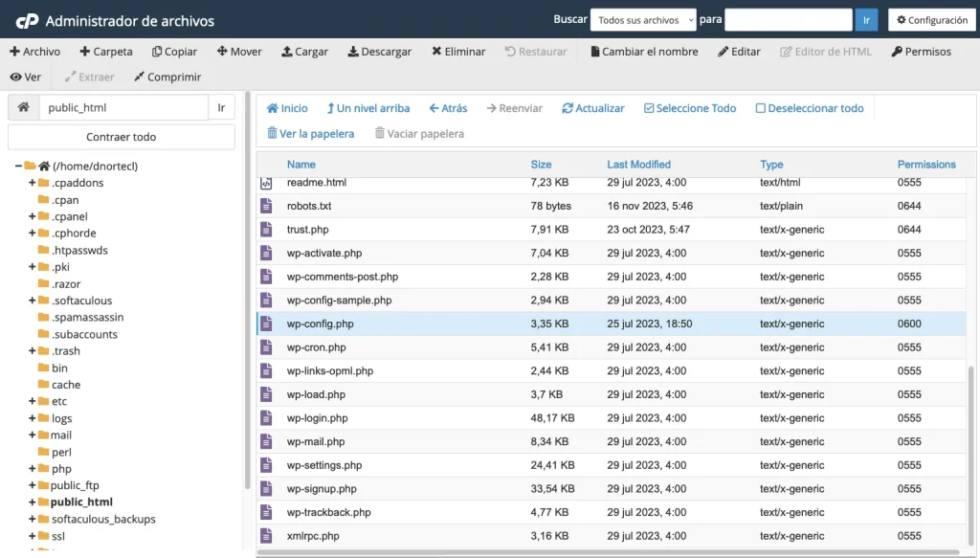This screenshot has width=980, height=558.
Task: Sort files by Name column header
Action: (x=301, y=165)
